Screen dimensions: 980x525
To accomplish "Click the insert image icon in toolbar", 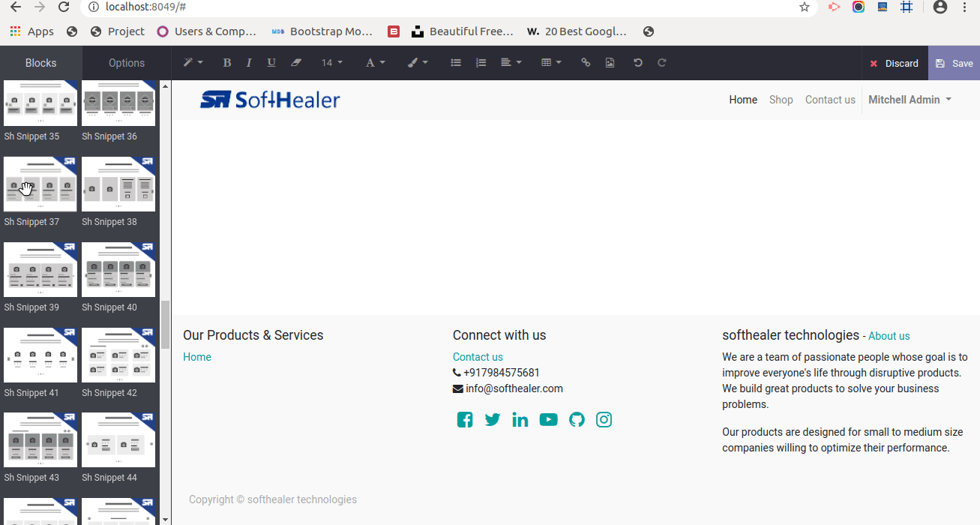I will 610,63.
